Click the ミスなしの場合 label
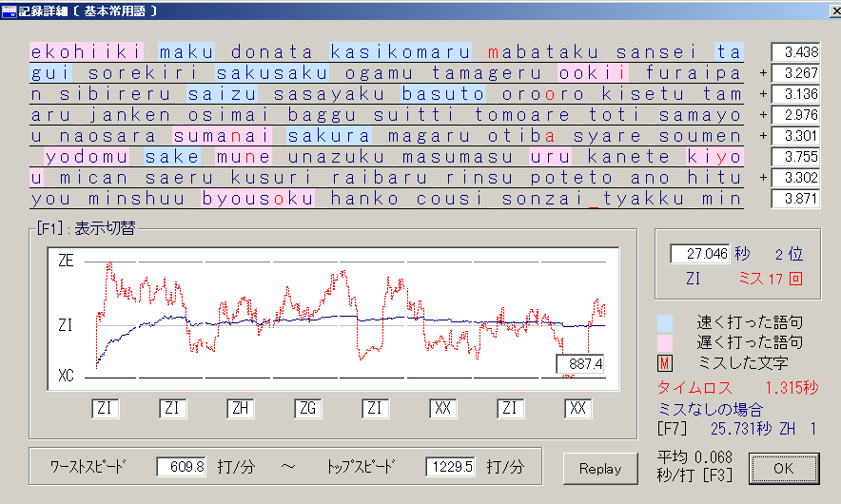Image resolution: width=841 pixels, height=504 pixels. coord(710,410)
